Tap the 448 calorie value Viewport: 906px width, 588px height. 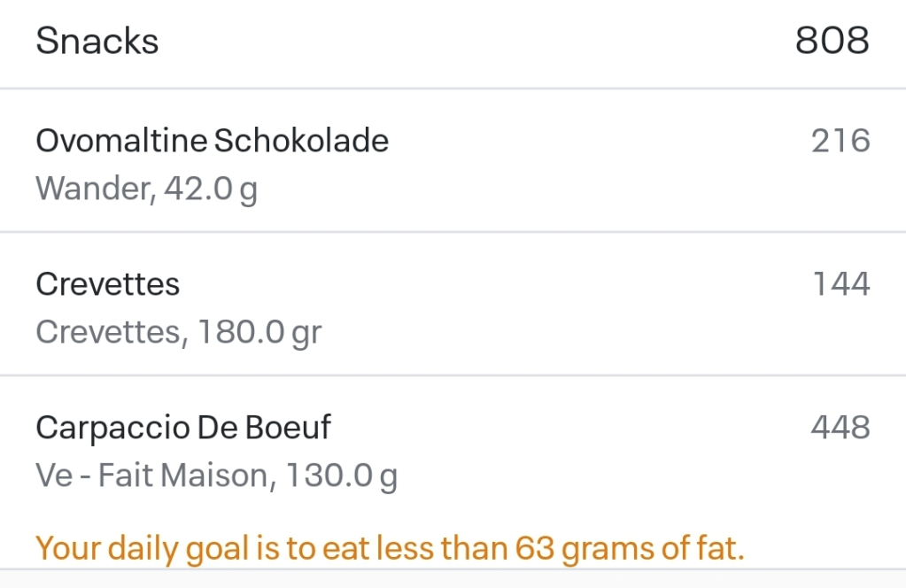[x=840, y=428]
